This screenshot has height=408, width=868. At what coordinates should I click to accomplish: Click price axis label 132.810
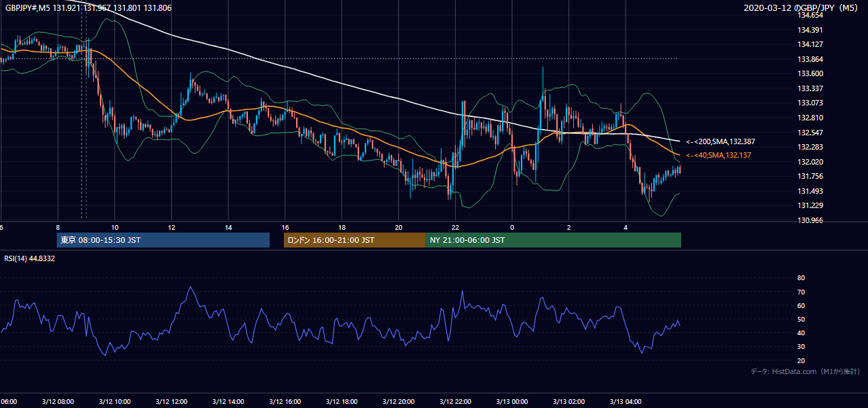(x=810, y=118)
